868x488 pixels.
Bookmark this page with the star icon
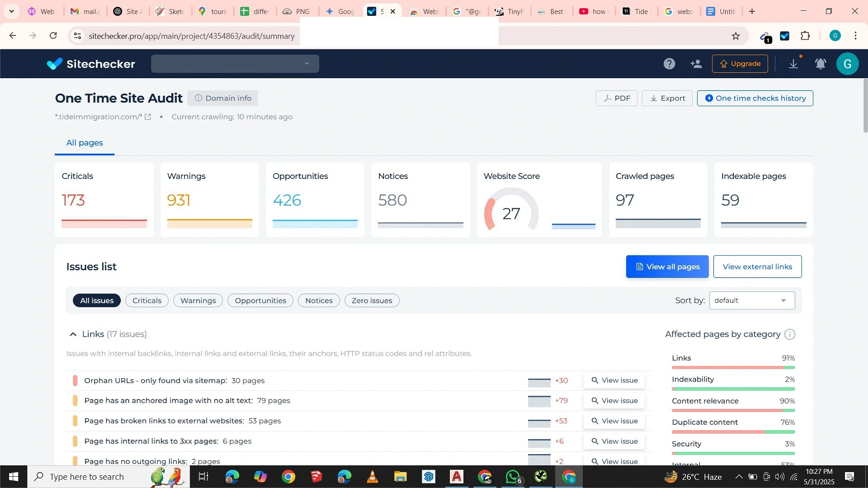(736, 36)
